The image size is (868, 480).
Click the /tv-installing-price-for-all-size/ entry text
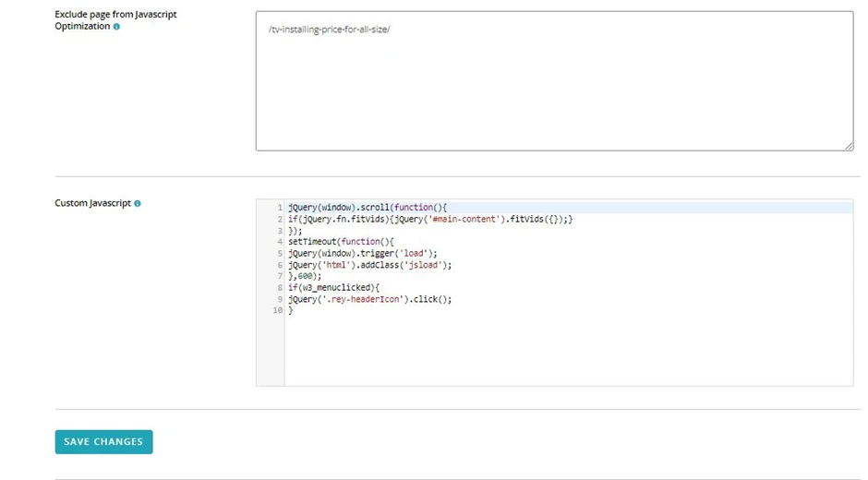point(328,30)
